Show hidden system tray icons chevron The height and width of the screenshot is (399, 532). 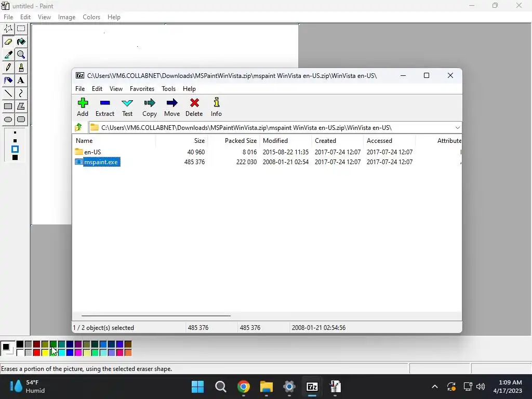coord(435,387)
